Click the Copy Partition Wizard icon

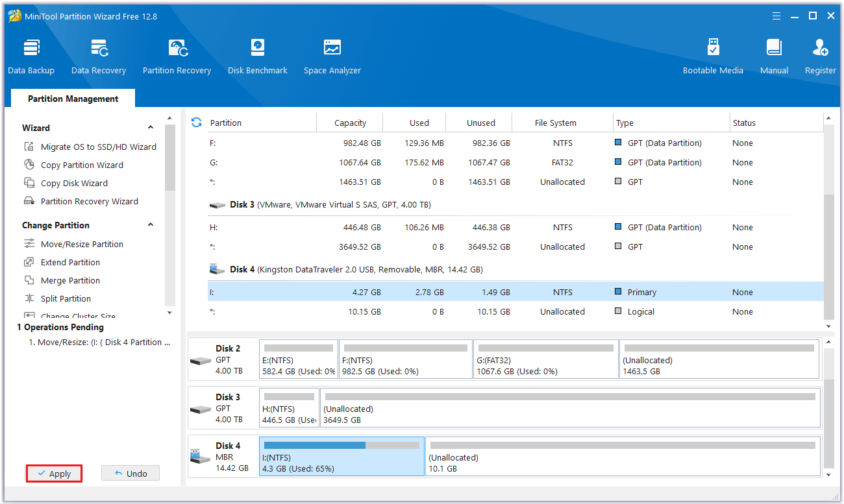click(29, 165)
